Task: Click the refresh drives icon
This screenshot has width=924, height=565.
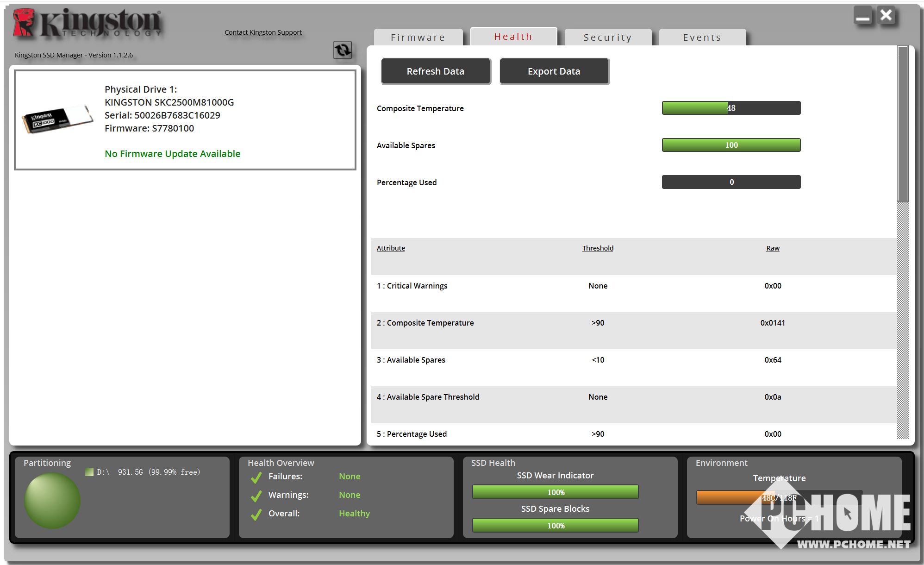Action: [343, 50]
